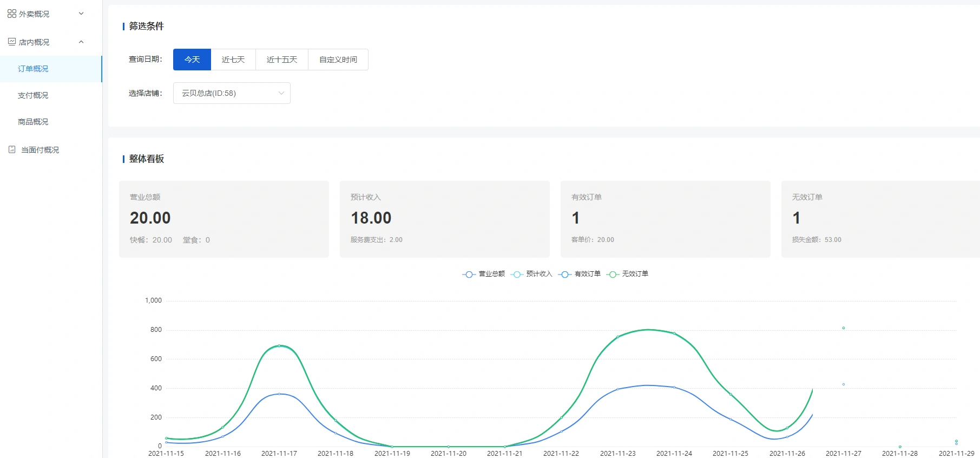Screen dimensions: 980x458
Task: Click the green chart peak at 2021-11-17
Action: 279,345
